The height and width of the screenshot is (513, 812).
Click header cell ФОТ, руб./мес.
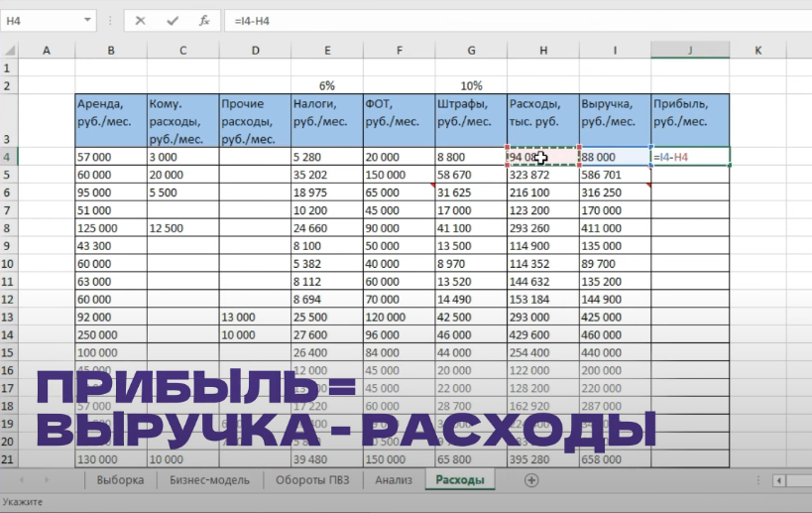point(400,121)
